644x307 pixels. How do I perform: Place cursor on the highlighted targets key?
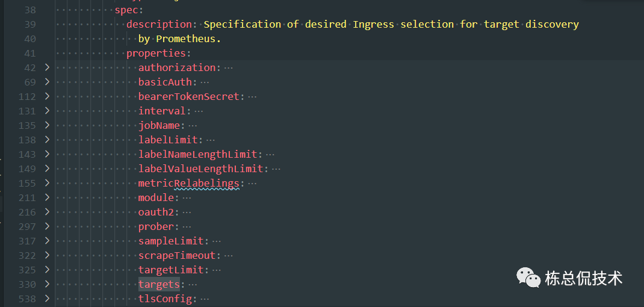point(159,284)
